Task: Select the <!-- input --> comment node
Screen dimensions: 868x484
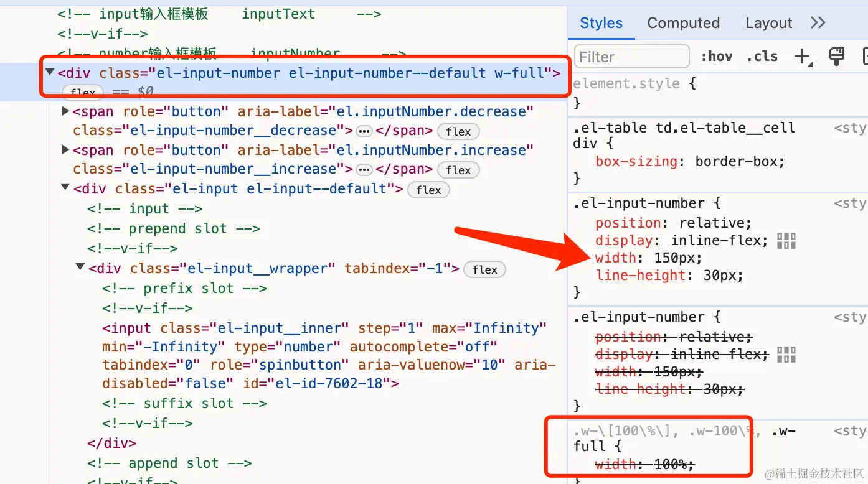Action: (145, 209)
